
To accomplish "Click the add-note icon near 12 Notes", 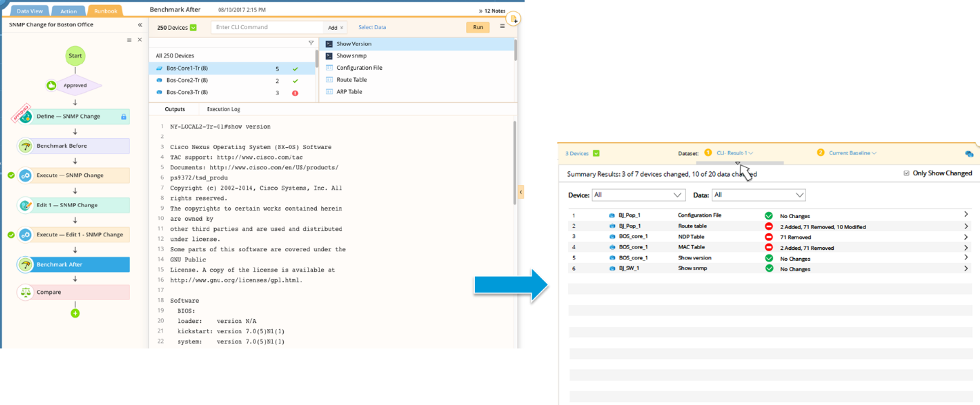I will click(514, 18).
